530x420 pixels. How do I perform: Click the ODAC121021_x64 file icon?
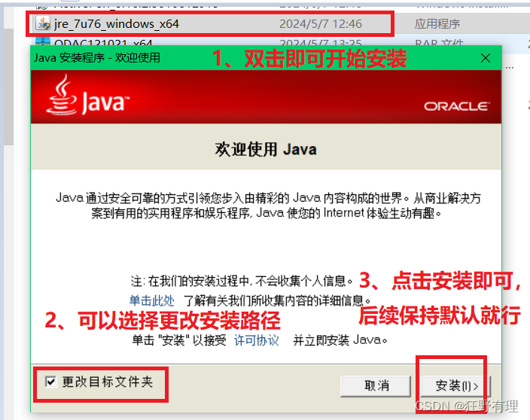[43, 41]
